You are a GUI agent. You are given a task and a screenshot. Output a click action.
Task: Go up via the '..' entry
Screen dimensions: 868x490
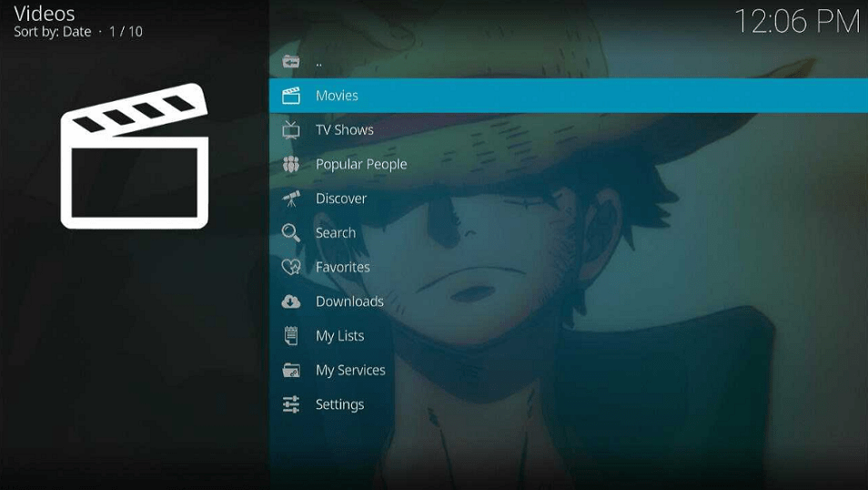pyautogui.click(x=569, y=62)
